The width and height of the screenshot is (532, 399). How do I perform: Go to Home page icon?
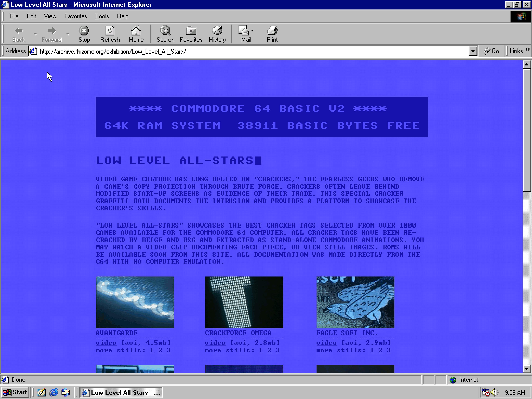(136, 31)
